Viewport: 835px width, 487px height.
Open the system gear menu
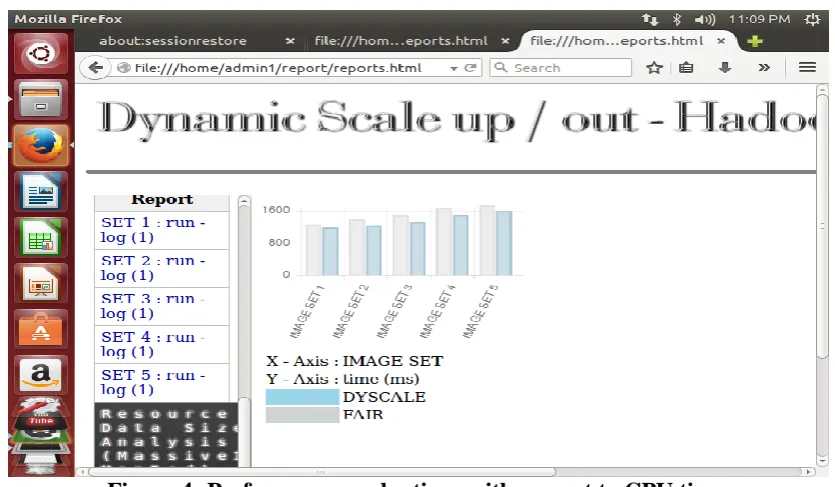coord(813,20)
